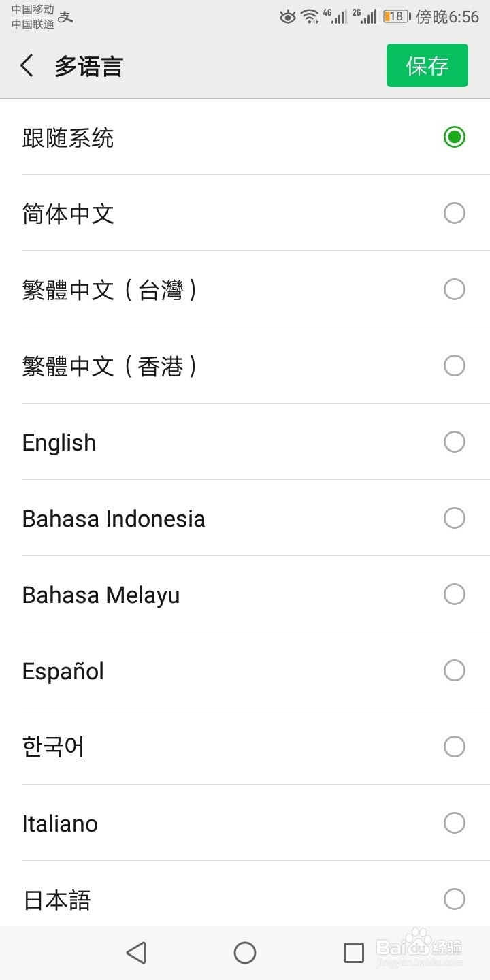This screenshot has width=490, height=980.
Task: Select 繁體中文（香港）language option
Action: [109, 366]
